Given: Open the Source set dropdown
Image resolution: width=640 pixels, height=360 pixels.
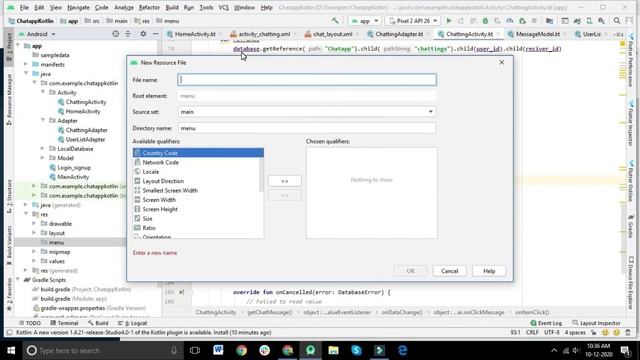Looking at the screenshot, I should tap(307, 111).
